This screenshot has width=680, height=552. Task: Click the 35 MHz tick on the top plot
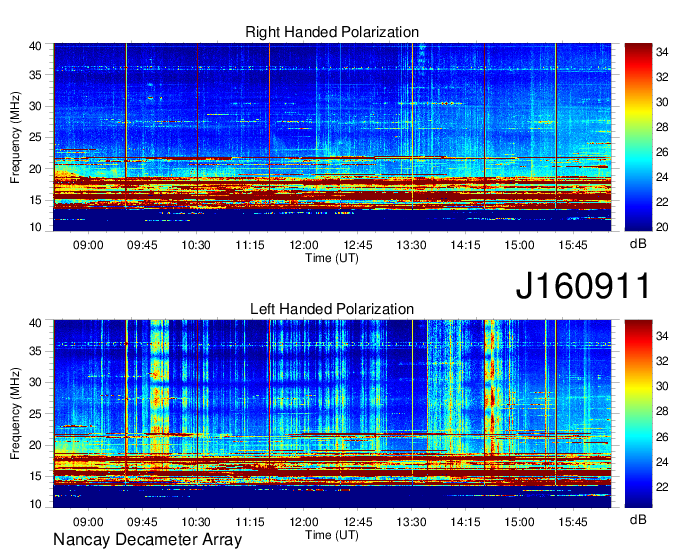(35, 75)
